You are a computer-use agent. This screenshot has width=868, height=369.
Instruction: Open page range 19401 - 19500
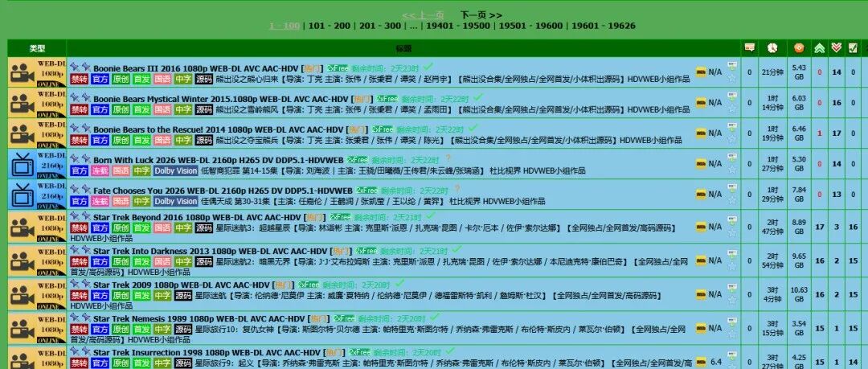click(458, 26)
